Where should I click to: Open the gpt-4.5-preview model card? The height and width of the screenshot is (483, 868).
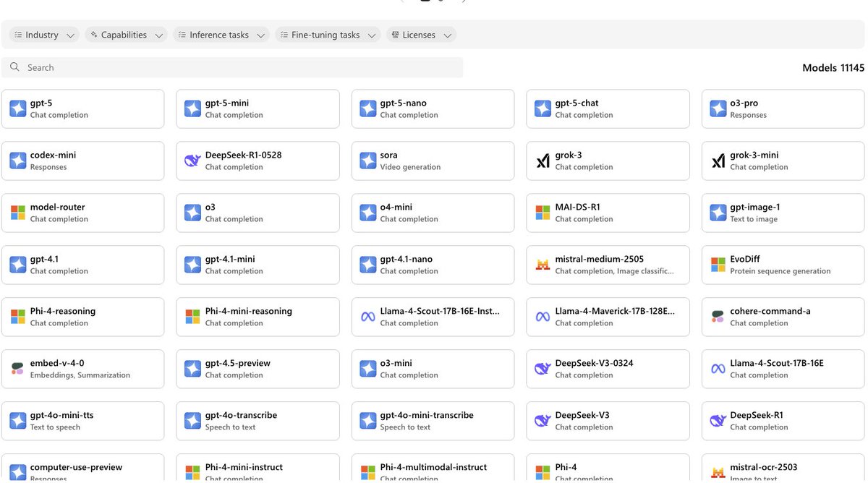258,369
